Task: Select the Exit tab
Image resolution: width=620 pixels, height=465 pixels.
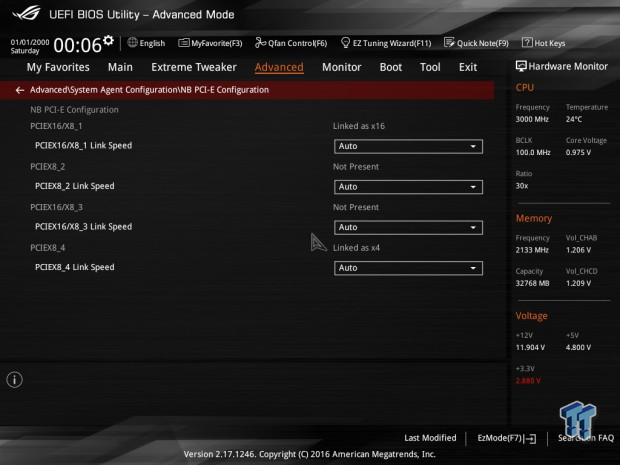Action: tap(468, 67)
